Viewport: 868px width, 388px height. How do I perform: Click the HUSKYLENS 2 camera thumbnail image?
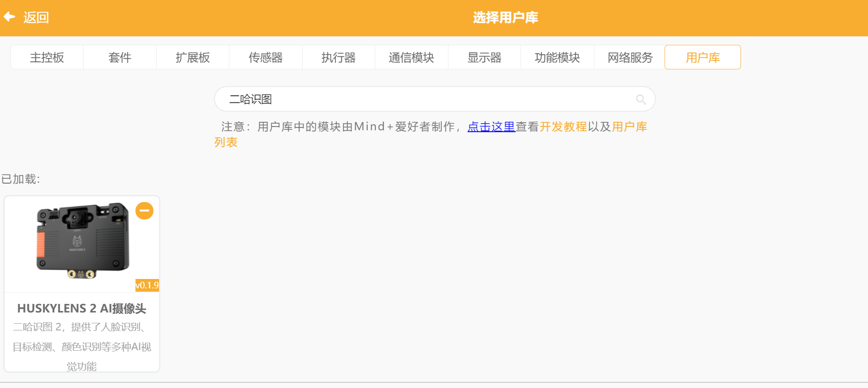[x=83, y=241]
